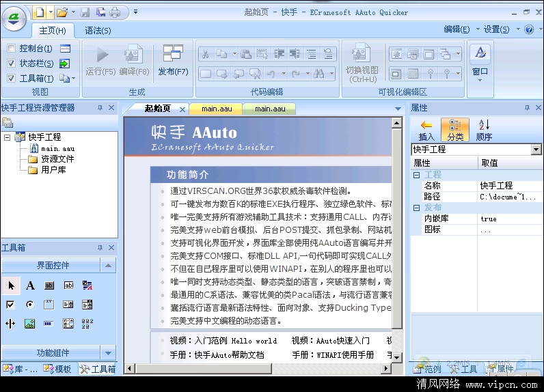
Task: Close the project resource manager panel
Action: (111, 108)
